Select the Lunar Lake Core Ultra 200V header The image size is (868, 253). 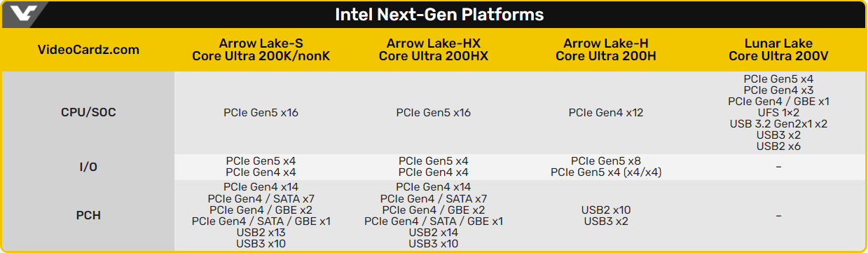click(779, 50)
